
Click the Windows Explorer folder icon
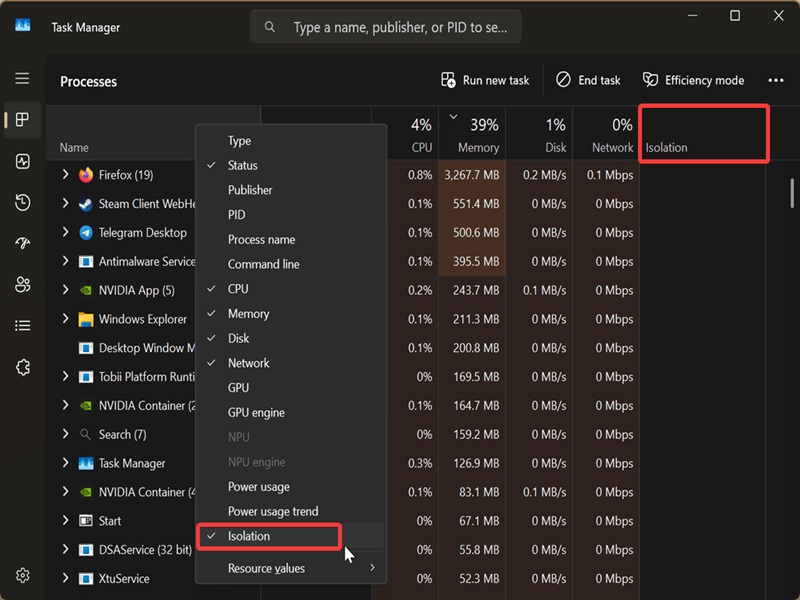click(86, 319)
